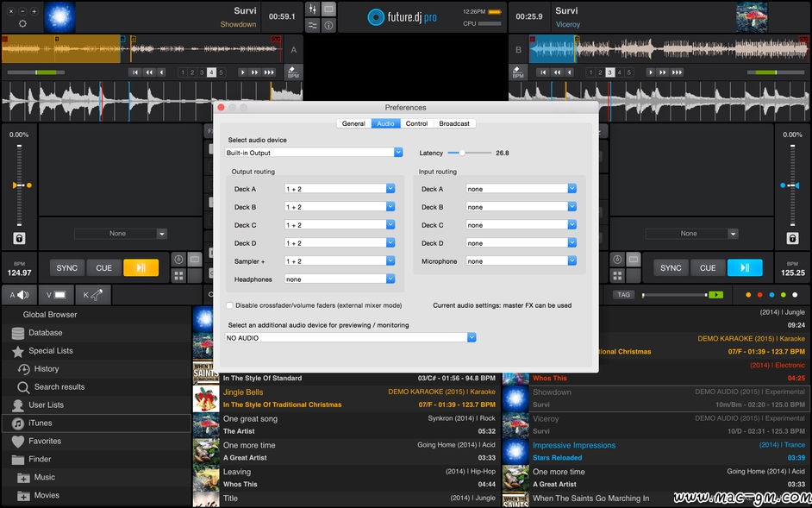
Task: Open Sampler + output routing dropdown
Action: [x=340, y=261]
